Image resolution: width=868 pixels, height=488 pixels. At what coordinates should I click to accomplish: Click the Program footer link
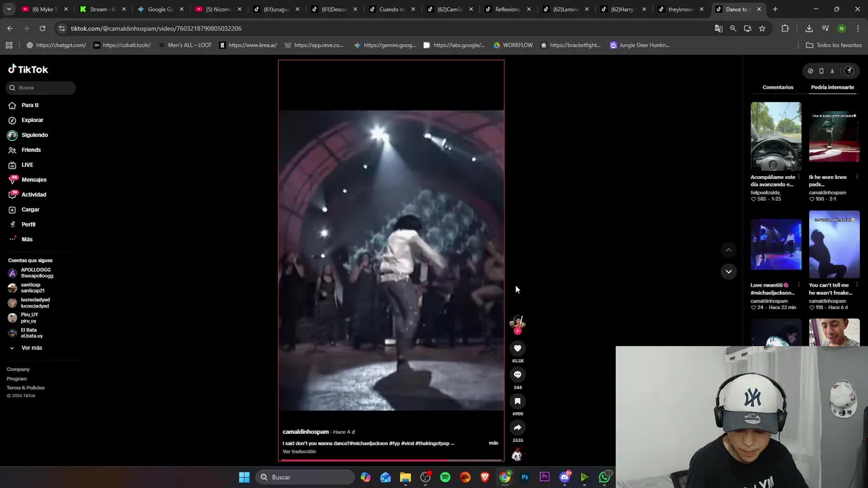[17, 379]
